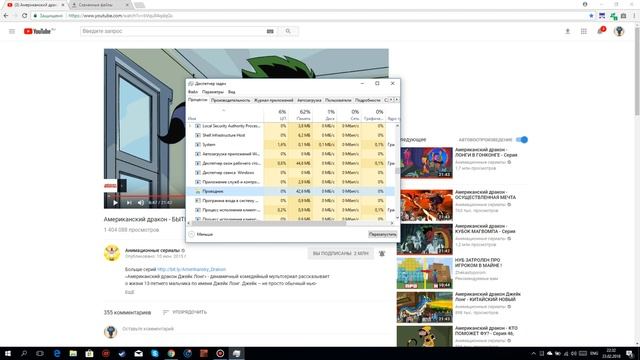Open the comments sort Упорядочить dropdown
This screenshot has height=360, width=640.
tap(184, 312)
